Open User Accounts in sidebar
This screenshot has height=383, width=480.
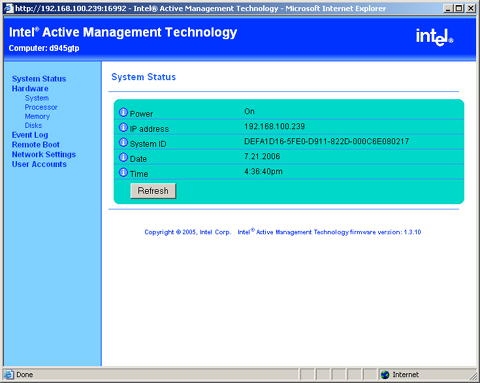pos(39,164)
